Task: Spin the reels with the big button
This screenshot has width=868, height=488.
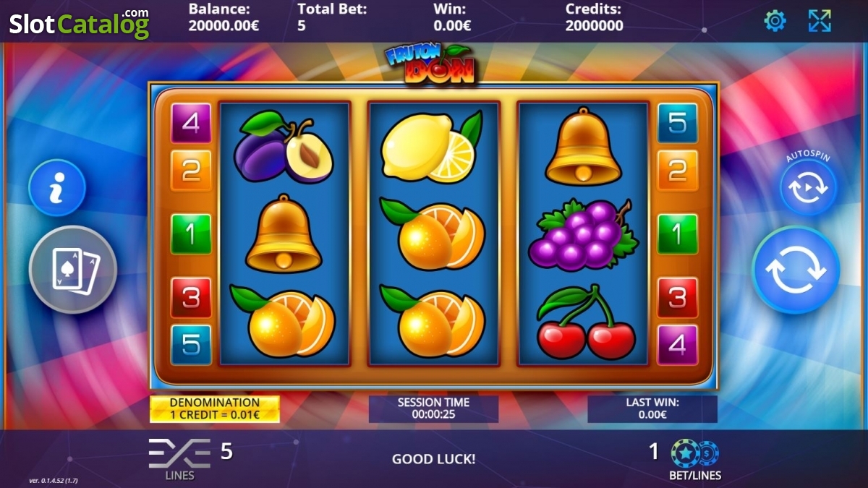Action: click(796, 269)
